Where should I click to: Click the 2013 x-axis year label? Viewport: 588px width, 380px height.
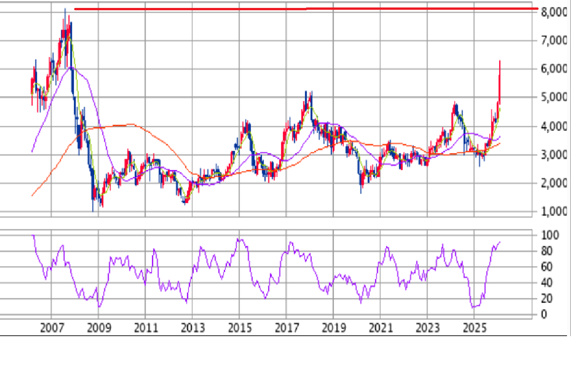click(192, 328)
